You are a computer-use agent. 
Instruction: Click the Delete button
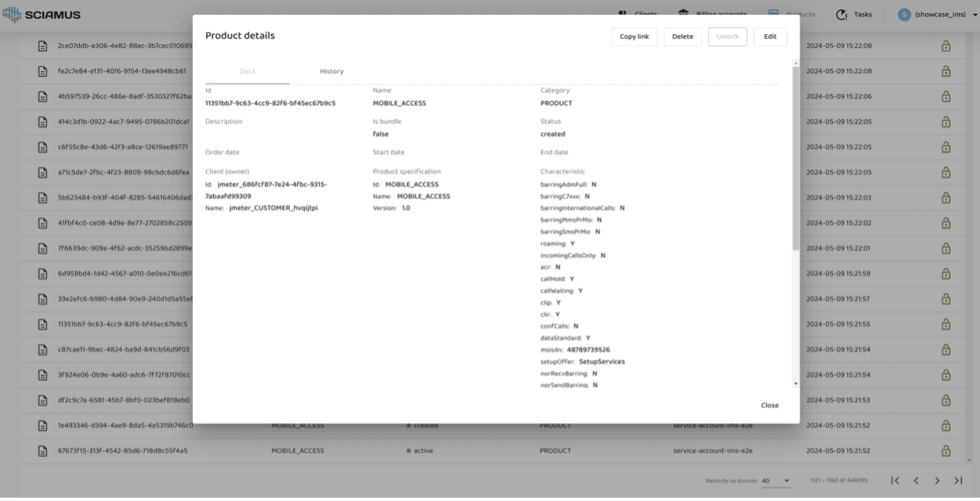[683, 36]
